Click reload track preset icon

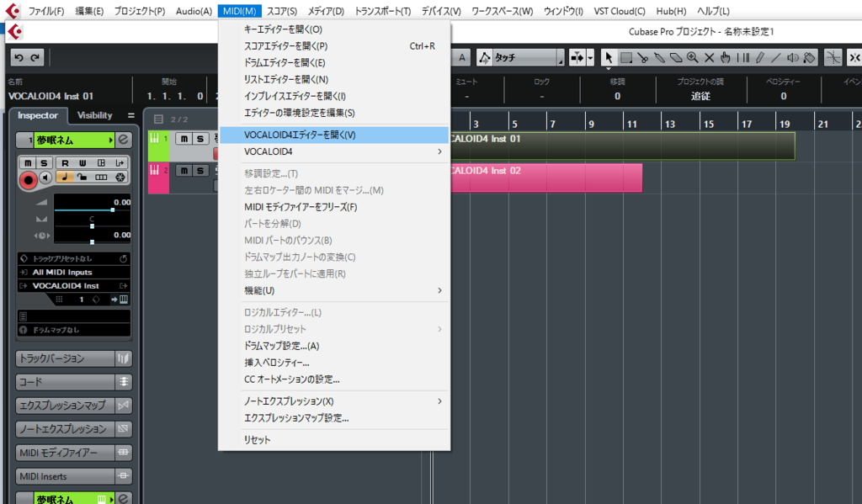pyautogui.click(x=123, y=258)
